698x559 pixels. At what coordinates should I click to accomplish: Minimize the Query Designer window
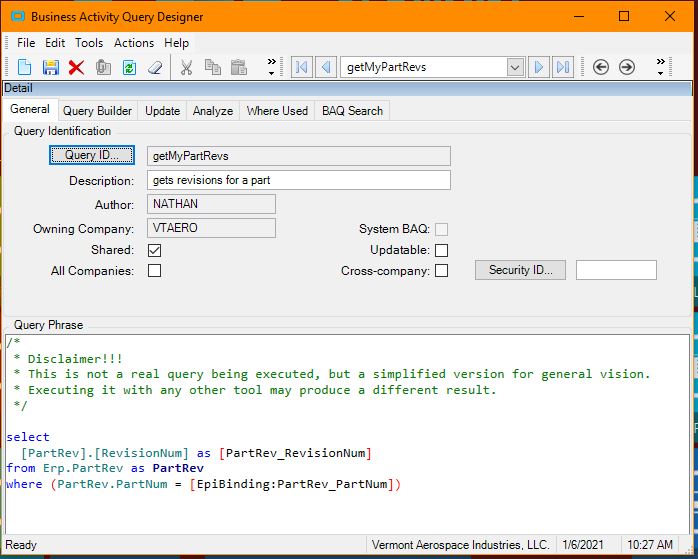579,16
